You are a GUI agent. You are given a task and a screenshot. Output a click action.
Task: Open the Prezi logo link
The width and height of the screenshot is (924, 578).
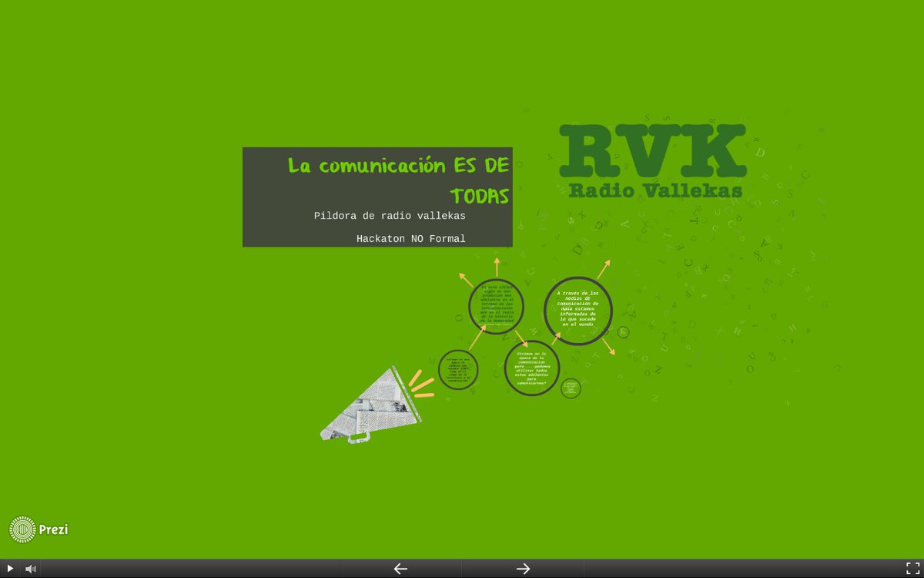pyautogui.click(x=38, y=529)
